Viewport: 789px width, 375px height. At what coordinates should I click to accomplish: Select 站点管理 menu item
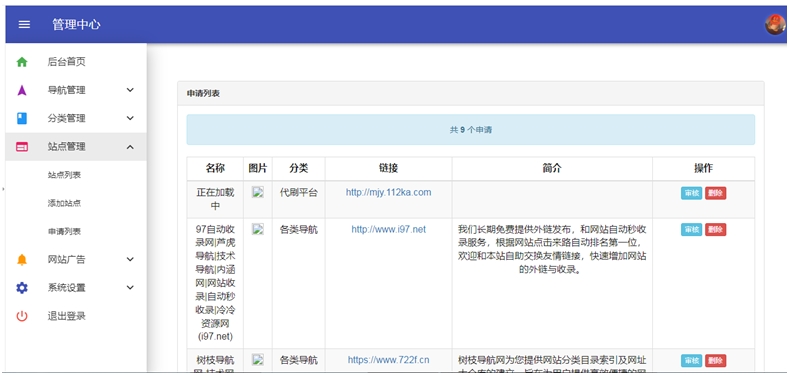tap(76, 146)
